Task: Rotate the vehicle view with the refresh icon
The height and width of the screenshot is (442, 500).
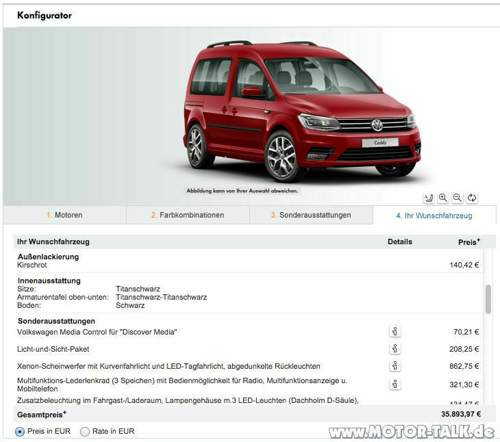Action: 472,198
